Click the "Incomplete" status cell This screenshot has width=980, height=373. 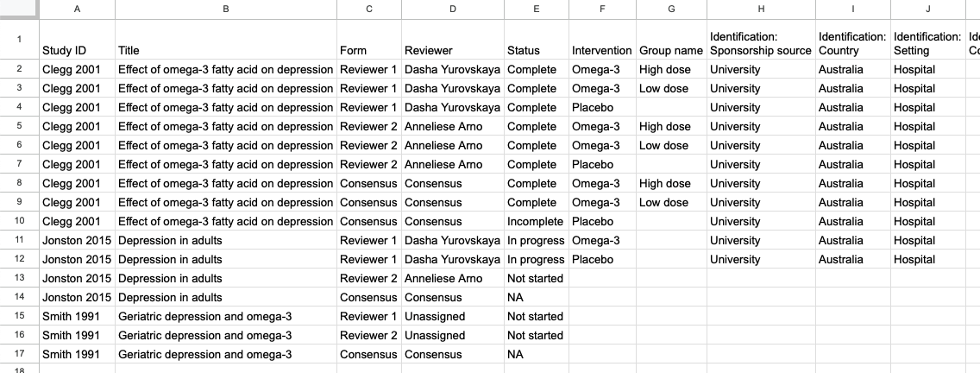[535, 221]
